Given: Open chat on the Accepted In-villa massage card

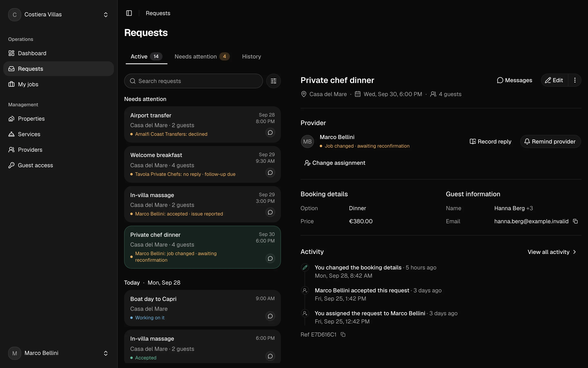Looking at the screenshot, I should (x=270, y=356).
